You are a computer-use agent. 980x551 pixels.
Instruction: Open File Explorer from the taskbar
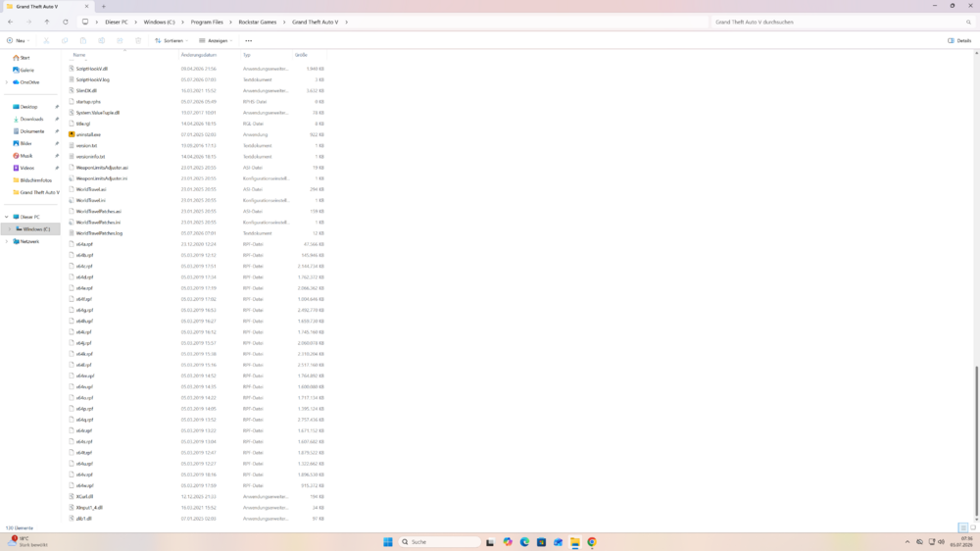[x=575, y=542]
